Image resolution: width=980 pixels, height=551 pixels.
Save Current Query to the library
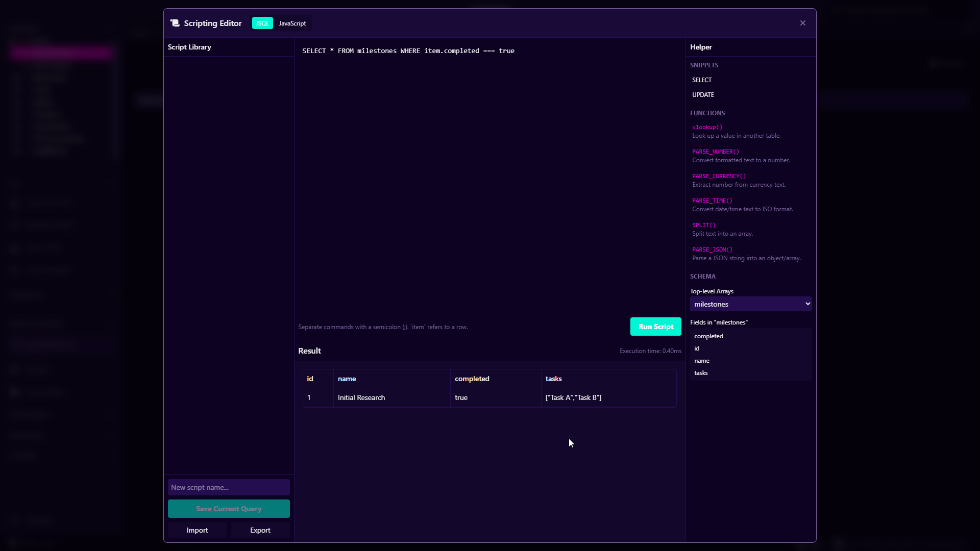[x=229, y=509]
